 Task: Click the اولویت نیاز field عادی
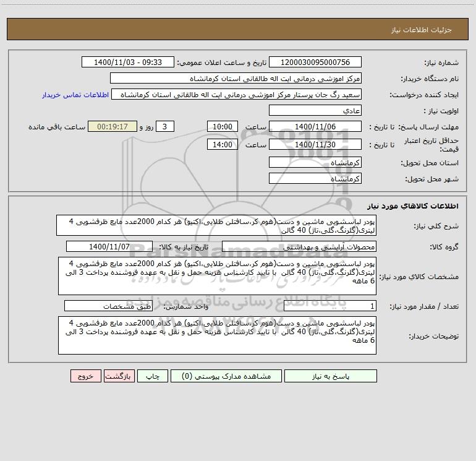pyautogui.click(x=315, y=110)
